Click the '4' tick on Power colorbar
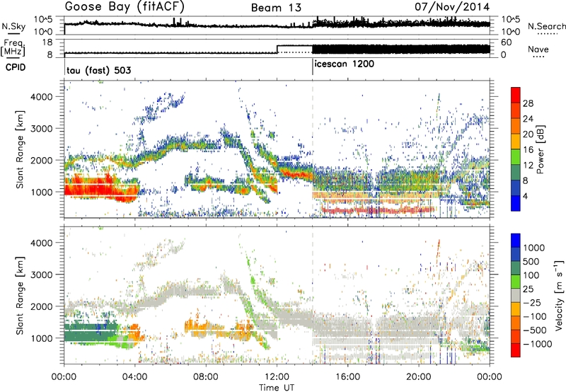This screenshot has height=392, width=566. [x=526, y=196]
